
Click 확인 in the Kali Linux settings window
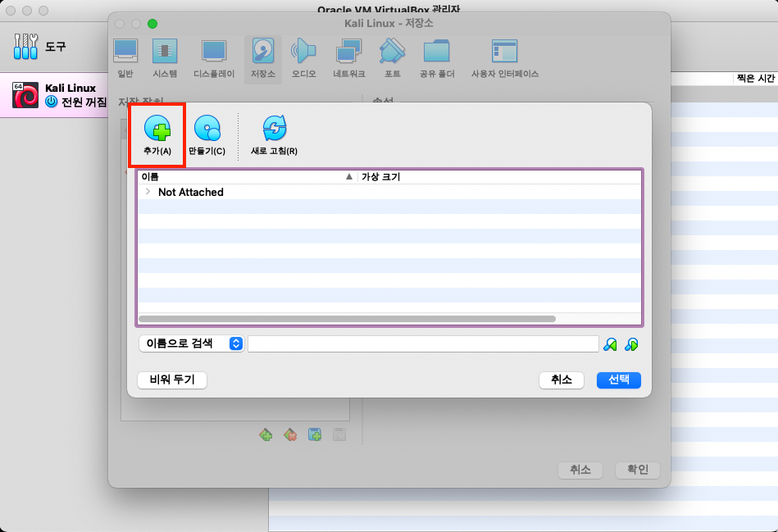638,470
